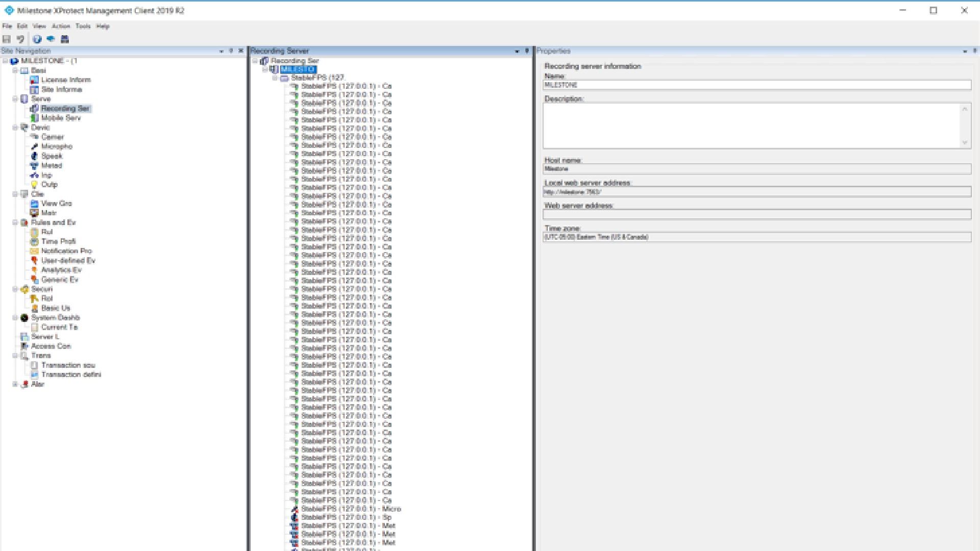Pin the Recording Server pane

(x=527, y=51)
